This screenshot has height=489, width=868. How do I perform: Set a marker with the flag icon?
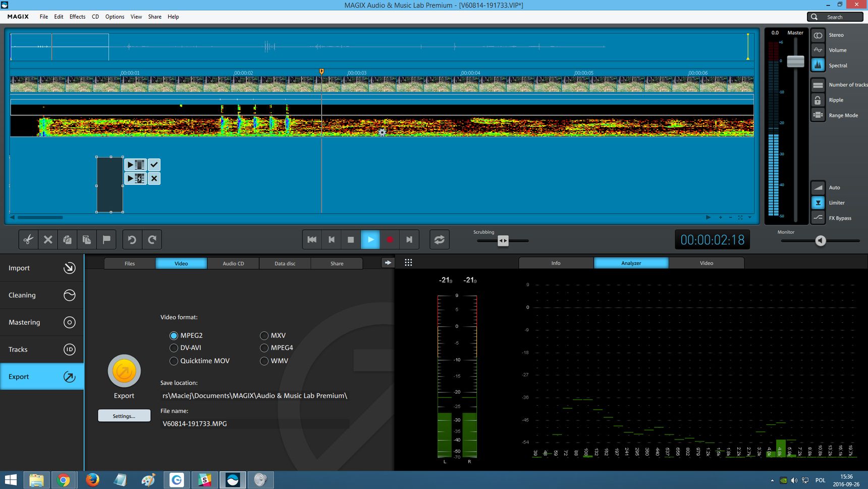tap(106, 239)
